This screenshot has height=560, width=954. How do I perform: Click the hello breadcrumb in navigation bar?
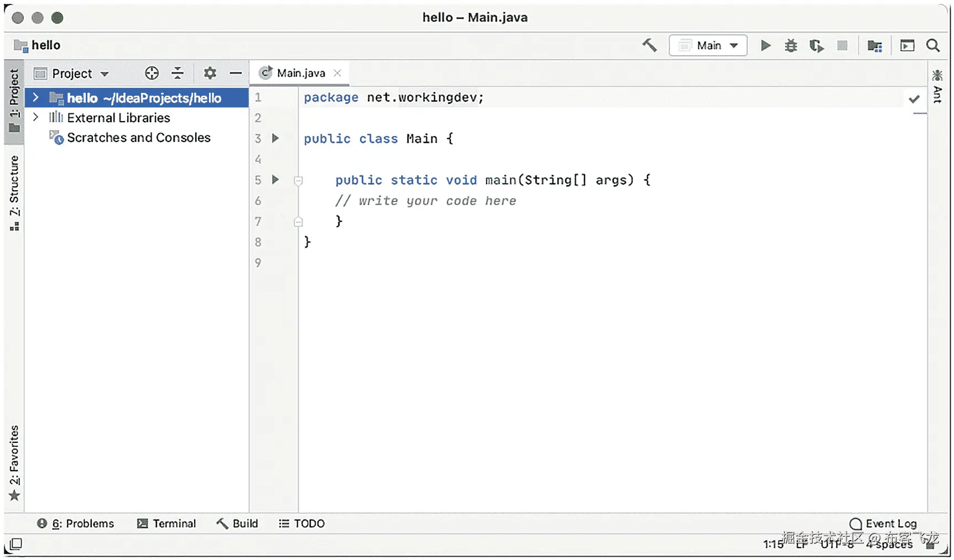(x=38, y=45)
